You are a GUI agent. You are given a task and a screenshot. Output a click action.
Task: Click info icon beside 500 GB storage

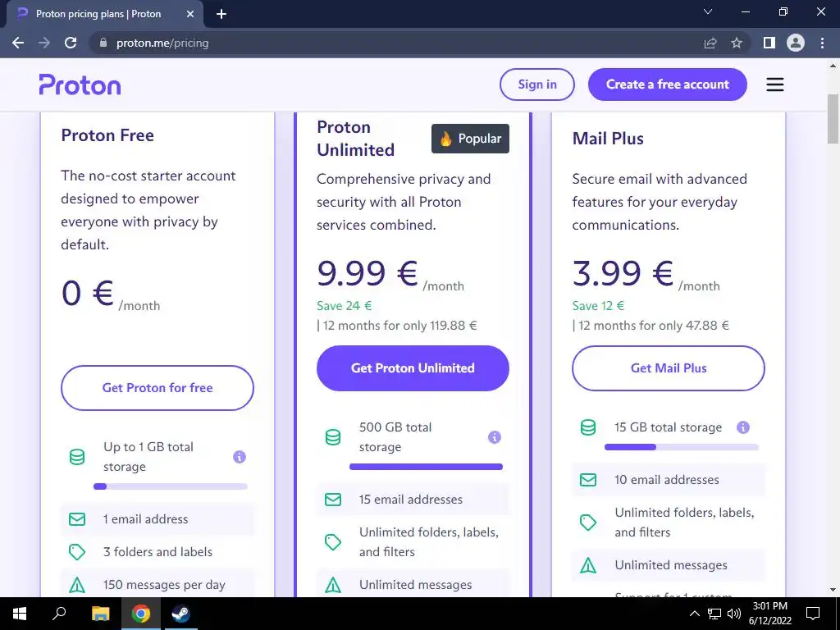(x=495, y=437)
